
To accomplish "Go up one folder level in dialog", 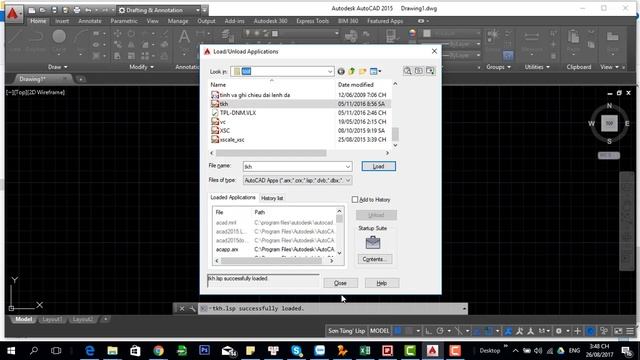I will tap(351, 71).
